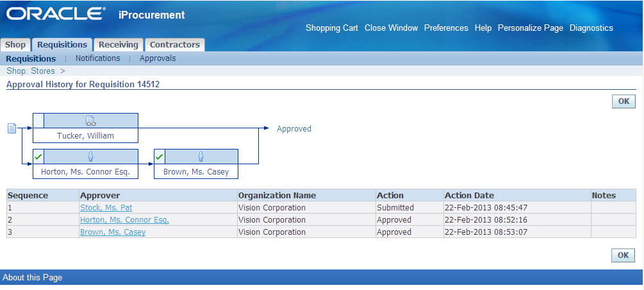Open the Stock, Ms. Pat approver link
Image resolution: width=644 pixels, height=290 pixels.
click(106, 207)
